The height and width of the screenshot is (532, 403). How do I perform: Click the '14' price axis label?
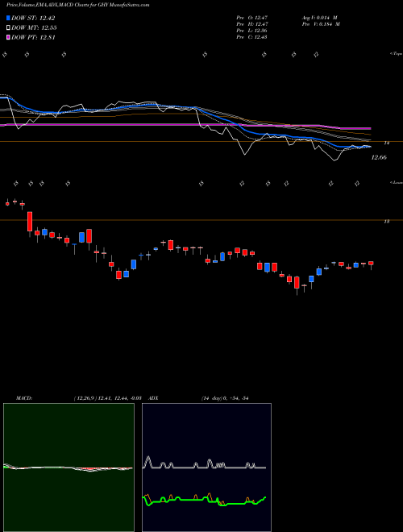pos(386,143)
